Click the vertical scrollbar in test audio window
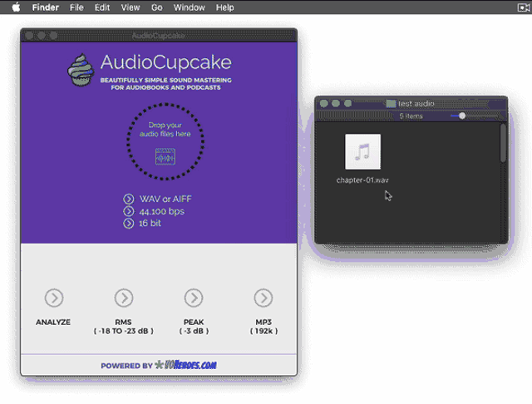The height and width of the screenshot is (404, 532). pyautogui.click(x=503, y=142)
